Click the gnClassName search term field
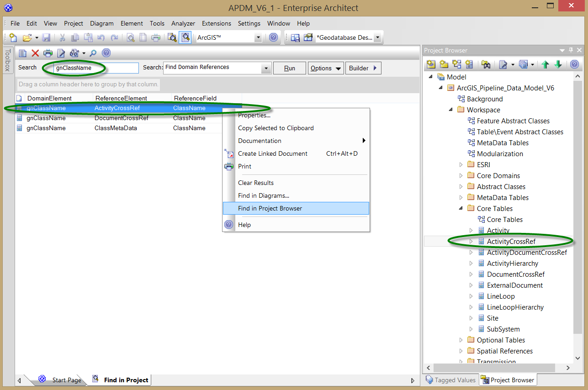The width and height of the screenshot is (588, 390). [95, 68]
